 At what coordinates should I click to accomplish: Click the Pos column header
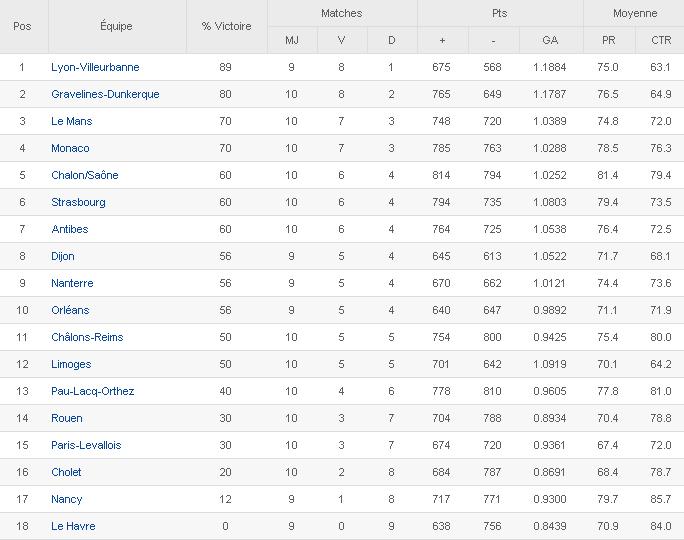pos(22,26)
